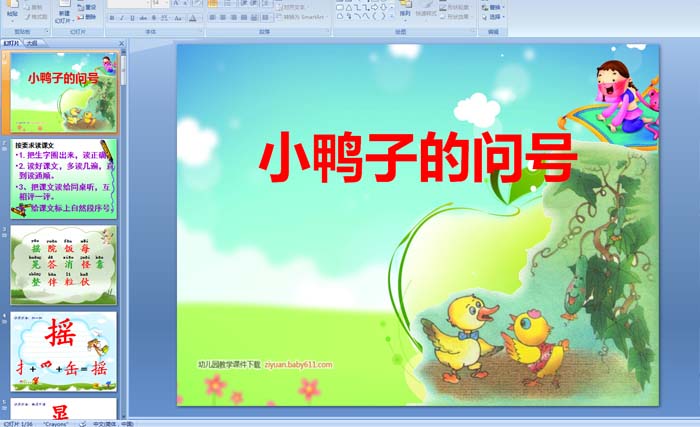Toggle text Shadow formatting
Screen dimensions: 700x427
pos(154,18)
